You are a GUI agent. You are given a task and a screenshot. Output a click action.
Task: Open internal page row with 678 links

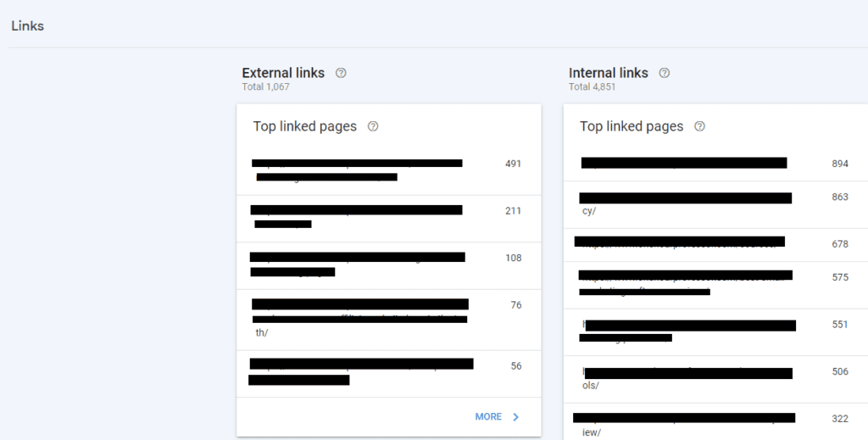715,245
